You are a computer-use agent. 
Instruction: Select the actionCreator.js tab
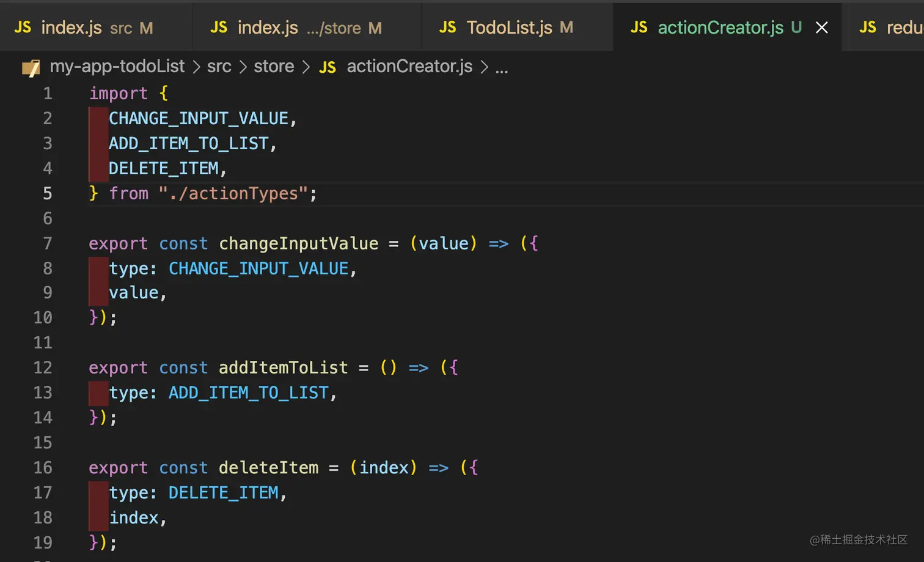pos(727,28)
